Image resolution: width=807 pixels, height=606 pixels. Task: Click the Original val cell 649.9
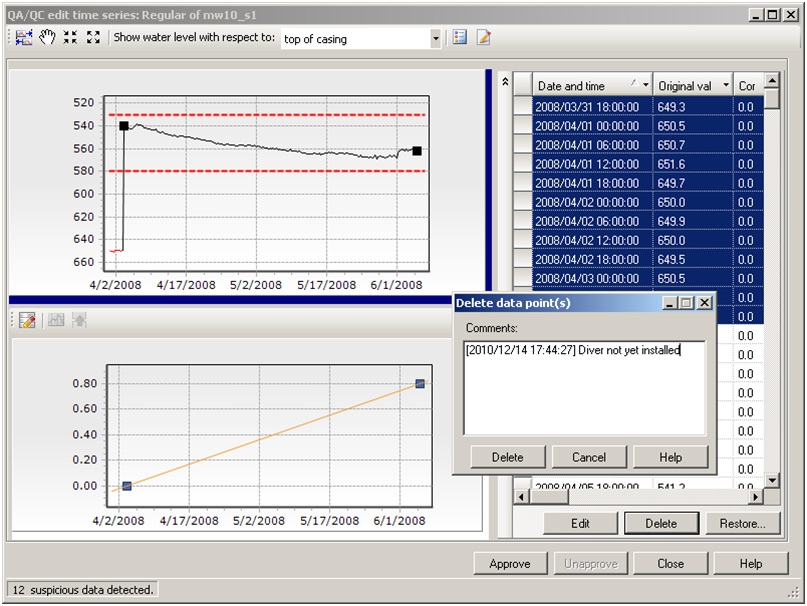coord(693,221)
